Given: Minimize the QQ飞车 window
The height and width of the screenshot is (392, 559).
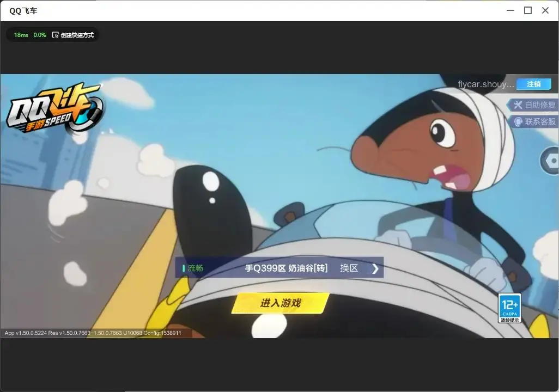Looking at the screenshot, I should pos(511,10).
